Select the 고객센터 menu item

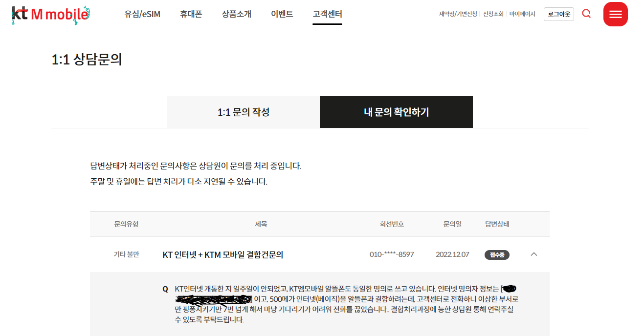coord(327,14)
